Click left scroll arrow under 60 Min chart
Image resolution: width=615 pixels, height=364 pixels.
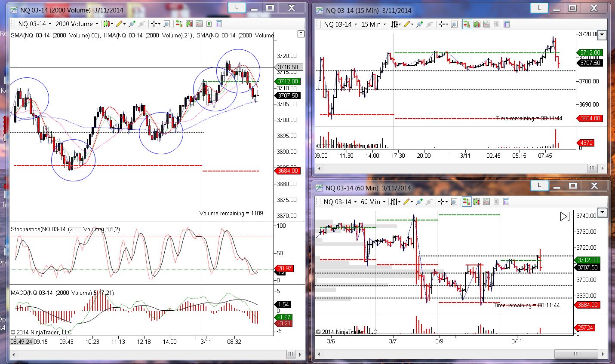coord(319,354)
